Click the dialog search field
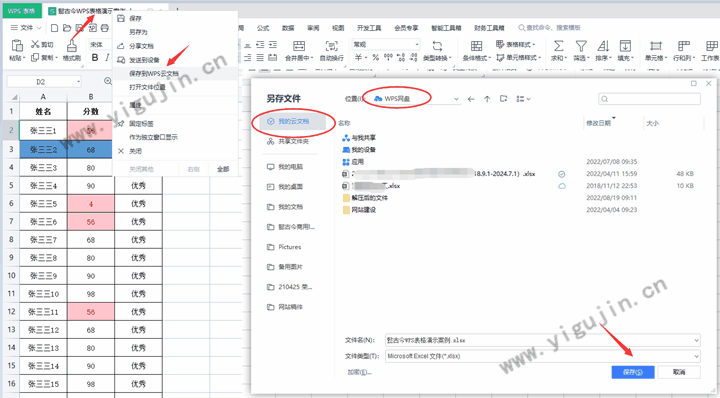 click(x=649, y=99)
